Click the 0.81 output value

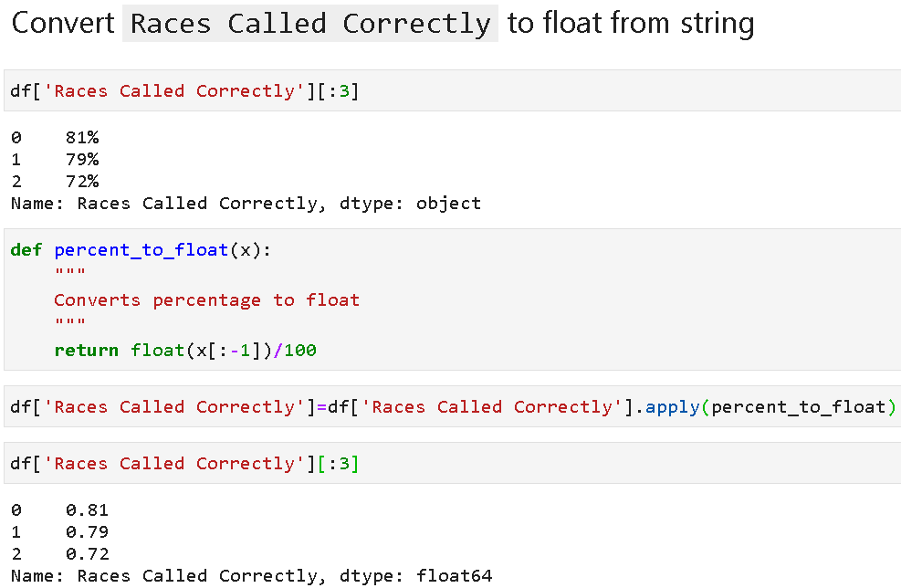[x=87, y=510]
